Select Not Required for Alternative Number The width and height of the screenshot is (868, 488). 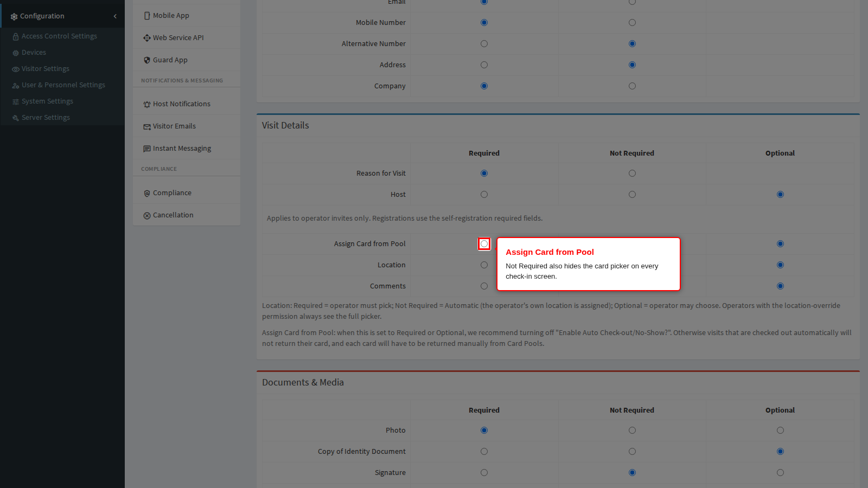click(x=632, y=44)
